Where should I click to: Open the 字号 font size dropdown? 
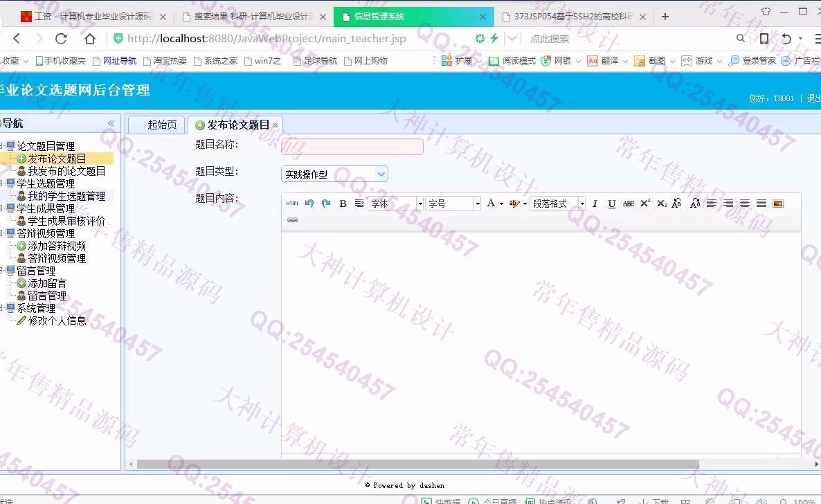tap(477, 204)
